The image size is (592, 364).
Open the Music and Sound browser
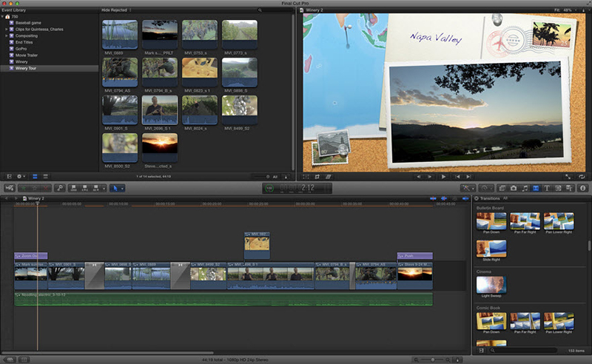pyautogui.click(x=525, y=189)
